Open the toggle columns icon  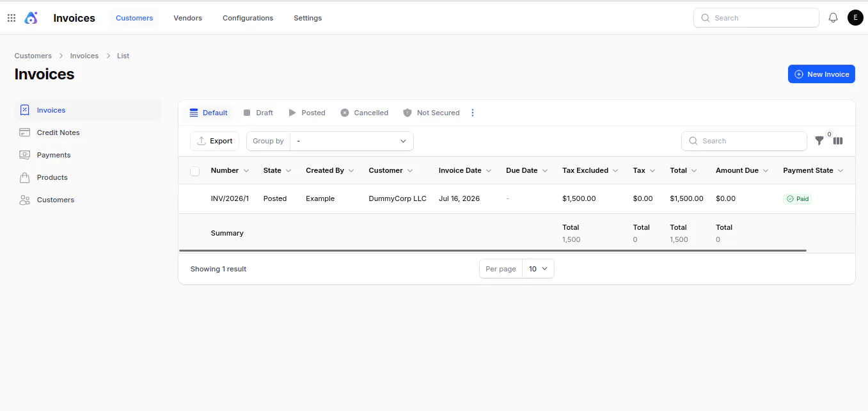tap(838, 141)
